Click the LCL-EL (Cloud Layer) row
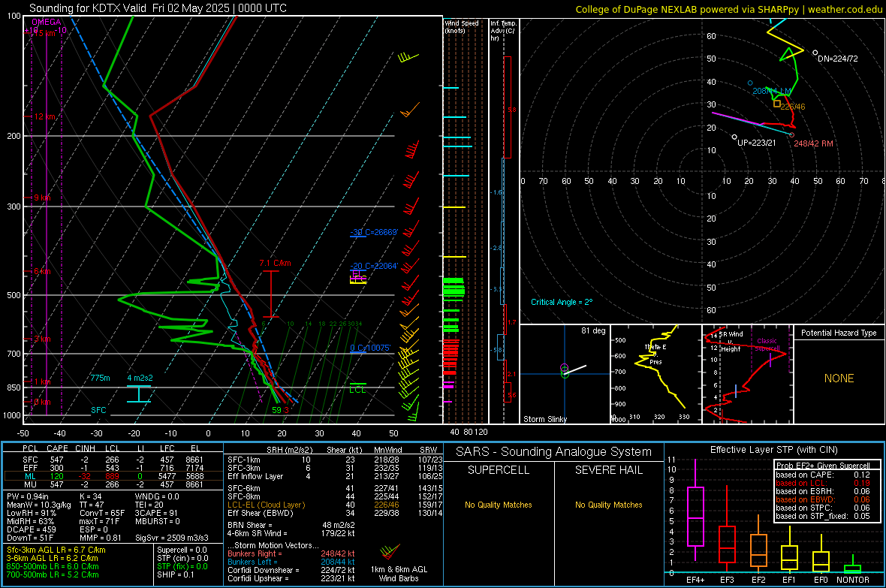This screenshot has height=588, width=886. coord(335,505)
